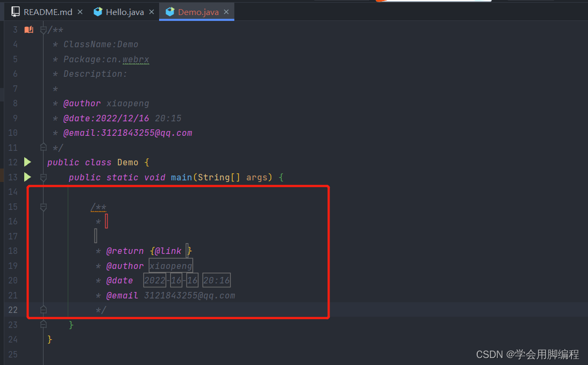The width and height of the screenshot is (588, 365).
Task: Click the 'static' keyword on line 13
Action: pyautogui.click(x=122, y=177)
